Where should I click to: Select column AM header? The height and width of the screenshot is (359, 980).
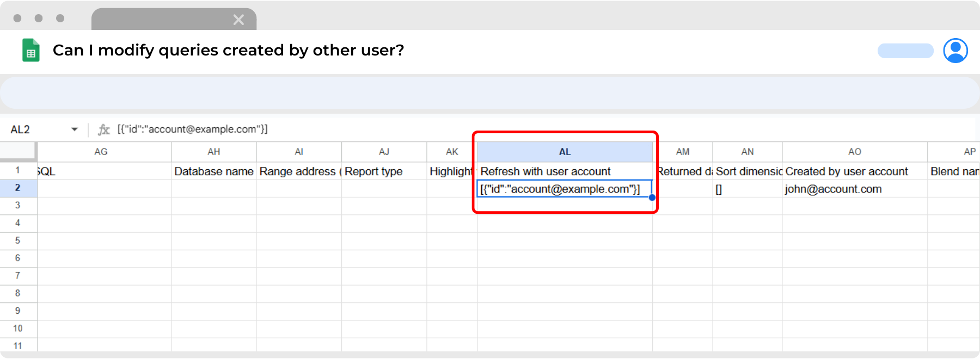[x=683, y=152]
